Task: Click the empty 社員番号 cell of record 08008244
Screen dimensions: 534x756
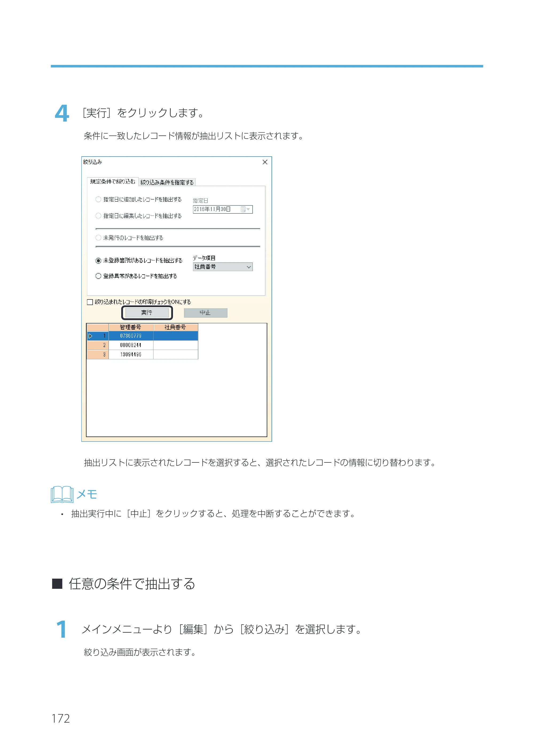Action: click(176, 345)
